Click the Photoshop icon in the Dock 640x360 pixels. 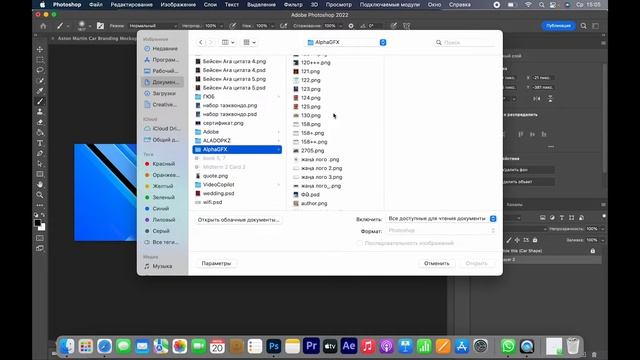coord(273,347)
